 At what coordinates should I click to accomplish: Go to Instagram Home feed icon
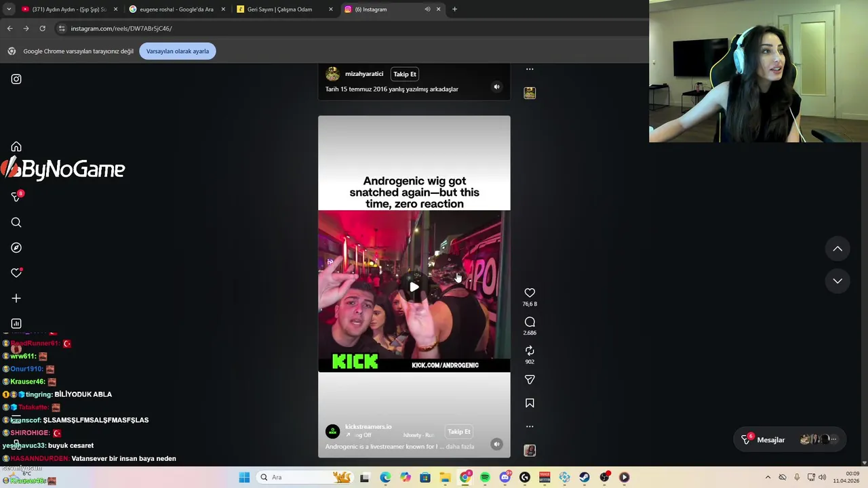[x=16, y=147]
